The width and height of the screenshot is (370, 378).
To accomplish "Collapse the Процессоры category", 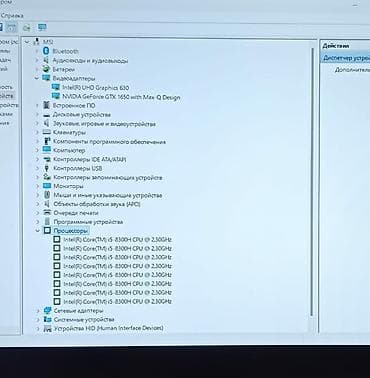I will (38, 230).
